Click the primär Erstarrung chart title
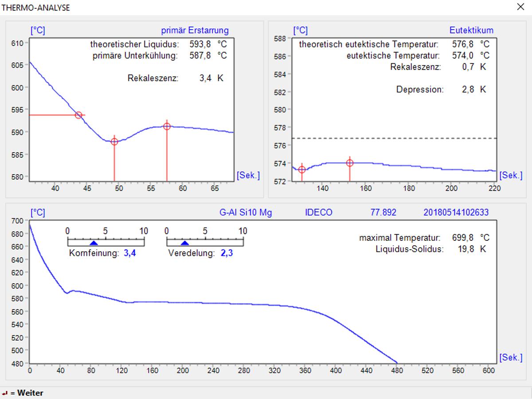The image size is (532, 399). pos(195,31)
